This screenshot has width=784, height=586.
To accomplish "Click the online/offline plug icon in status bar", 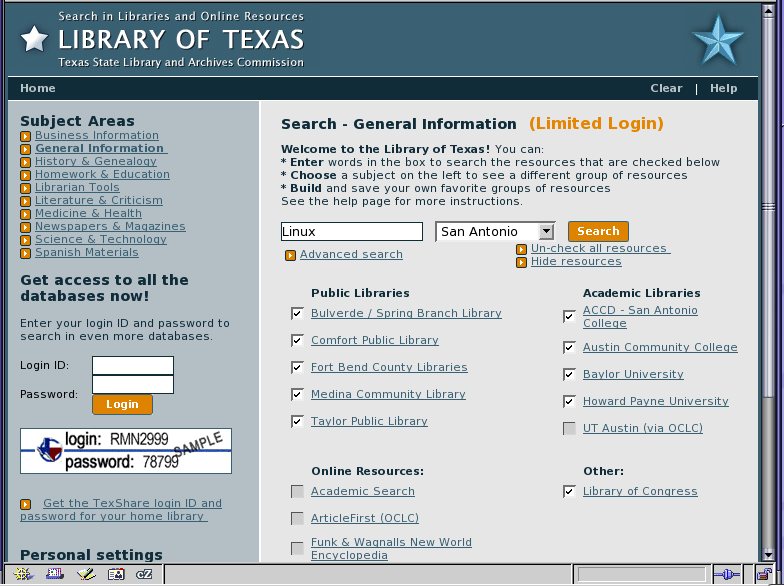I will click(x=725, y=575).
